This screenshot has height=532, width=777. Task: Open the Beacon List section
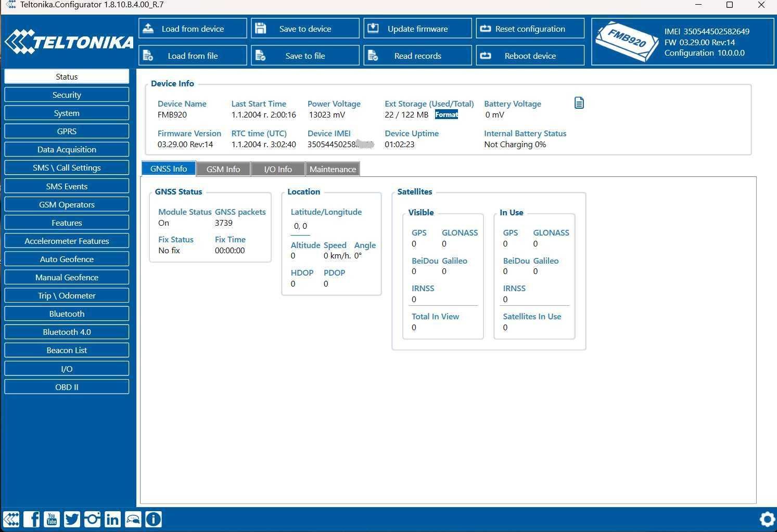(x=67, y=350)
